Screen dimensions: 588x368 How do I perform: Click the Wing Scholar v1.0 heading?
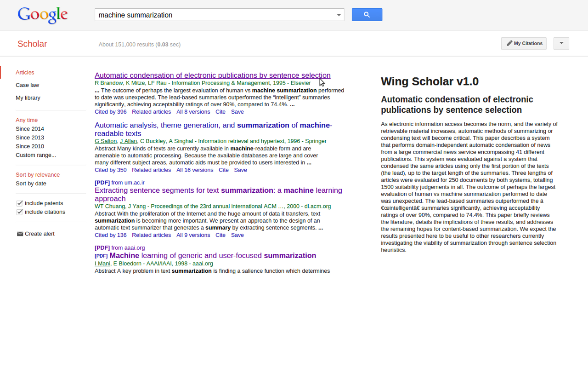point(430,81)
